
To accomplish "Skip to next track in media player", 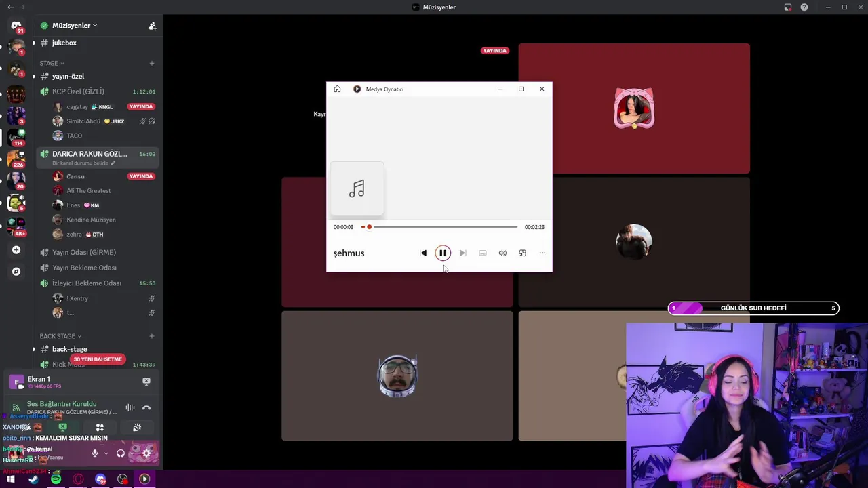I will (462, 253).
